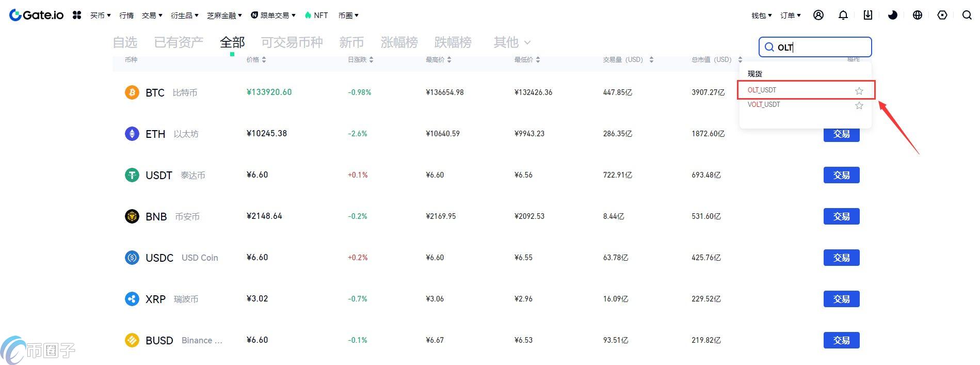Click the USDC USD Coin name
This screenshot has width=980, height=365.
pos(182,258)
